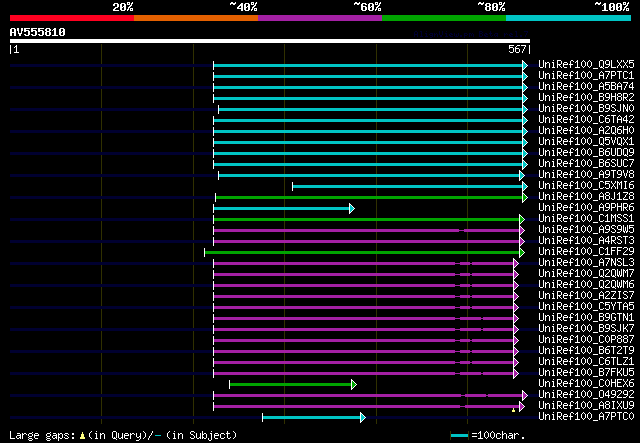Screen dimensions: 640x443
Task: Open the UniRef100_Q2QWM7 hit label
Action: 586,273
